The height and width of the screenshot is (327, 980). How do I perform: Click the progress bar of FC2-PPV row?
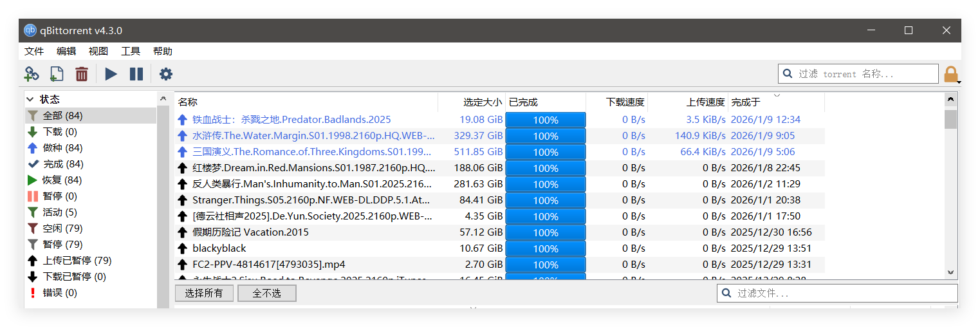pos(546,265)
